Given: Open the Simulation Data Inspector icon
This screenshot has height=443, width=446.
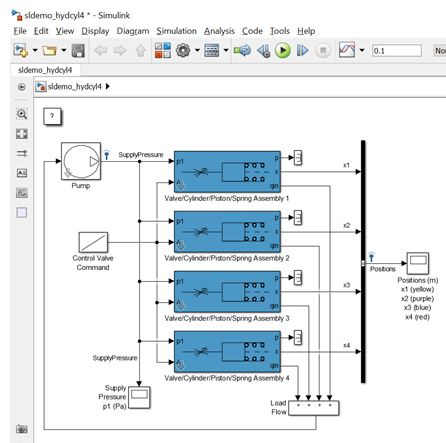Looking at the screenshot, I should [x=347, y=50].
